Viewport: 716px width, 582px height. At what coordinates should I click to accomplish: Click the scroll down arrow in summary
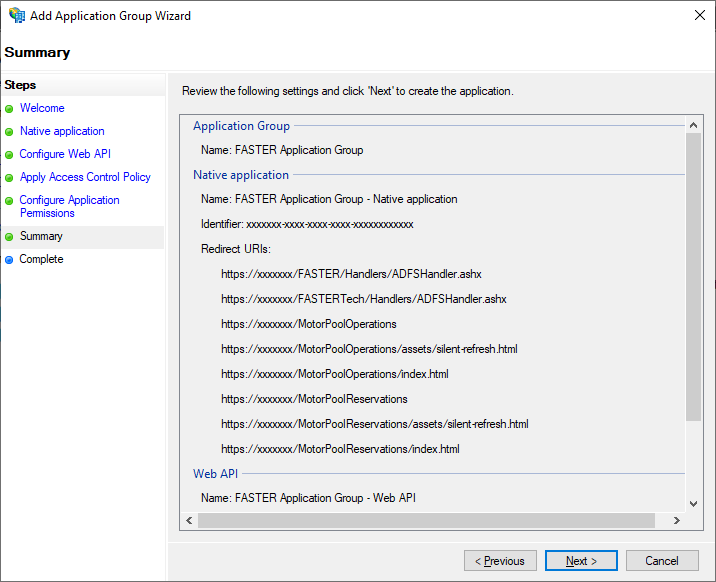pos(693,504)
